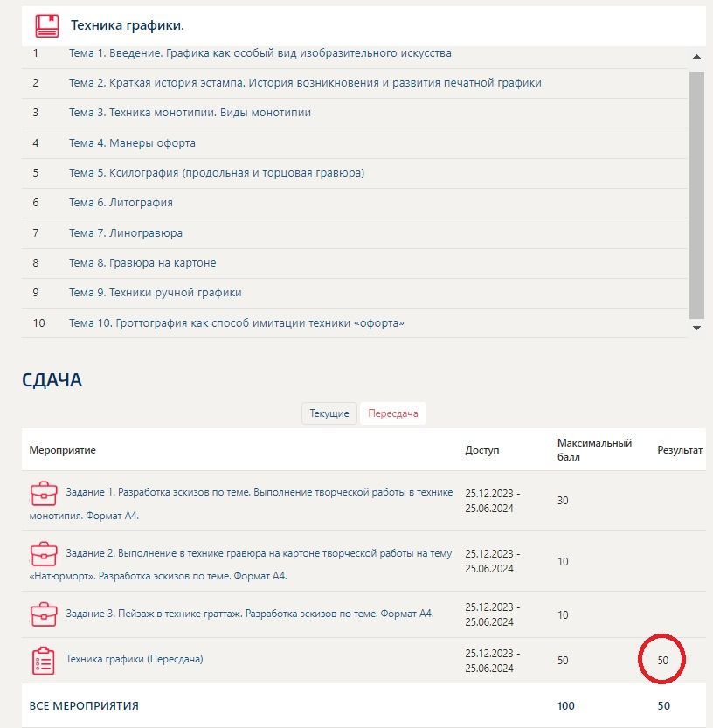Open Задание 1 монотипия assignment link
Viewport: 713px width, 728px height.
tap(241, 503)
